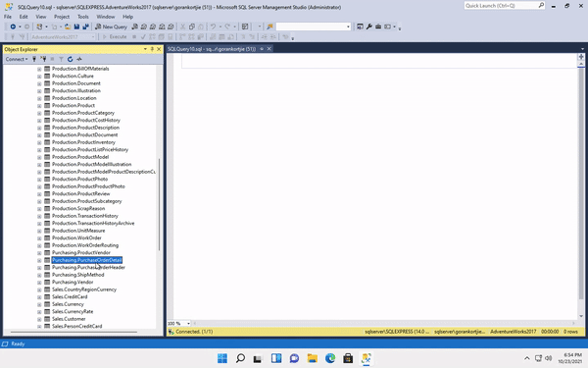Select Production.Culture table

73,76
